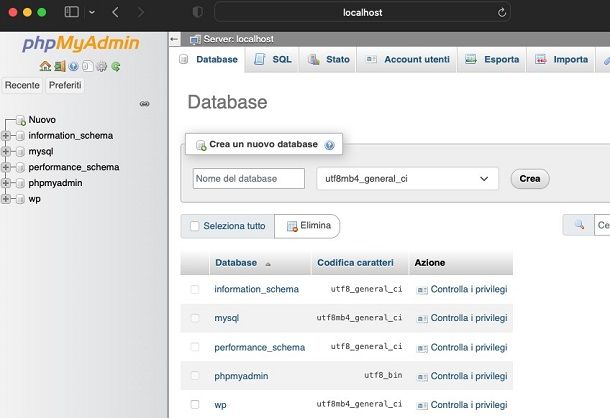Image resolution: width=610 pixels, height=418 pixels.
Task: Click the Safari address bar
Action: pos(363,12)
